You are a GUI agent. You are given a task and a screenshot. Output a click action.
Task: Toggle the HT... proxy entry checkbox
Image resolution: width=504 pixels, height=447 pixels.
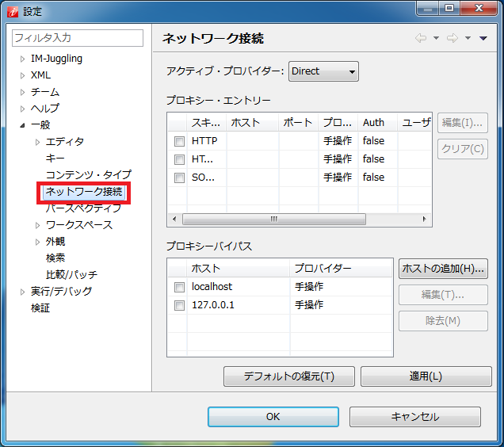pos(179,159)
